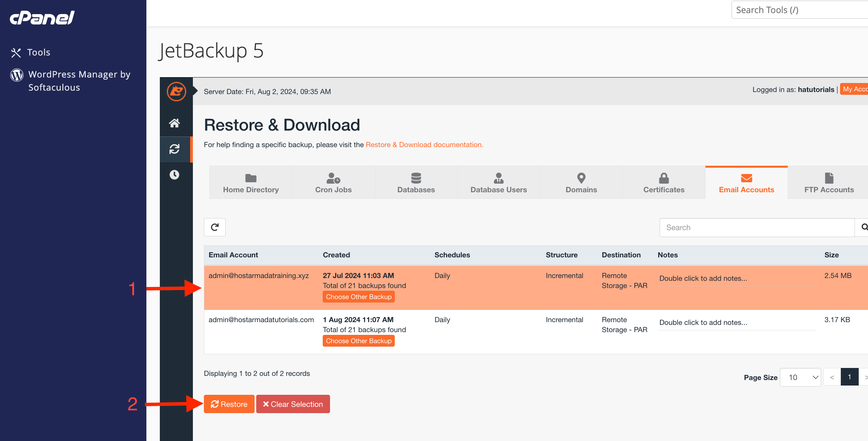Choose other backup for hostarmadatraining.xyz account
This screenshot has height=441, width=868.
point(359,297)
